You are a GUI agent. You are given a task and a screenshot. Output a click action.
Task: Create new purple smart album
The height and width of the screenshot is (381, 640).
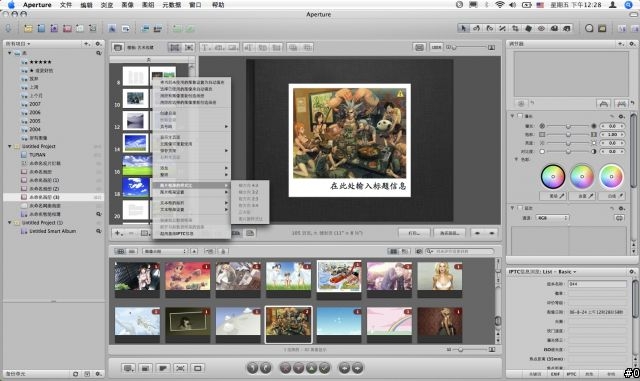tap(54, 28)
